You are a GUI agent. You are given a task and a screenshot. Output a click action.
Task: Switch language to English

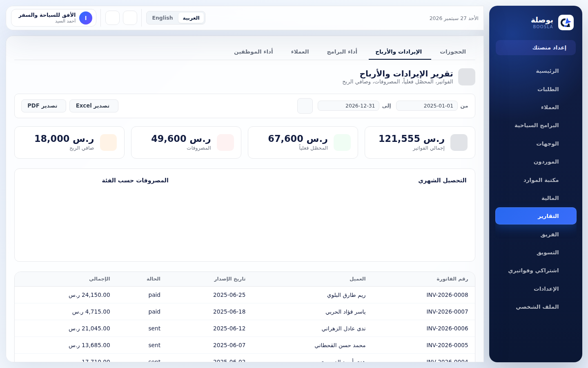[163, 18]
